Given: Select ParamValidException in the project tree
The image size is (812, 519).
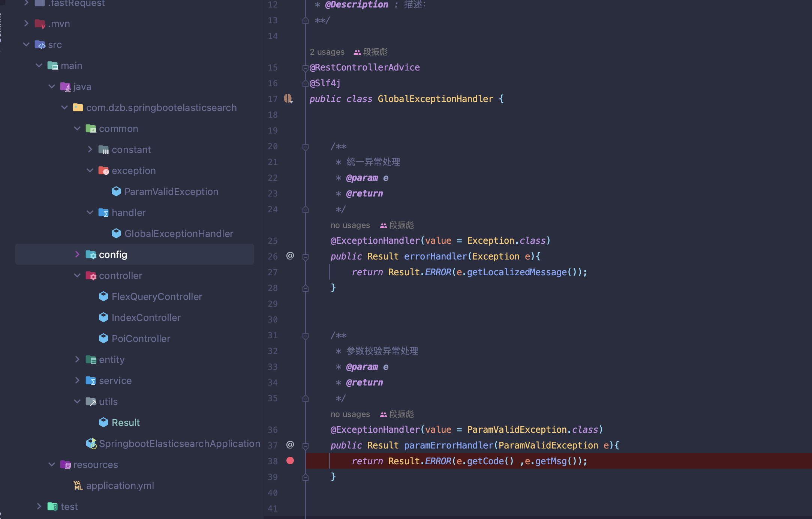Looking at the screenshot, I should tap(171, 192).
